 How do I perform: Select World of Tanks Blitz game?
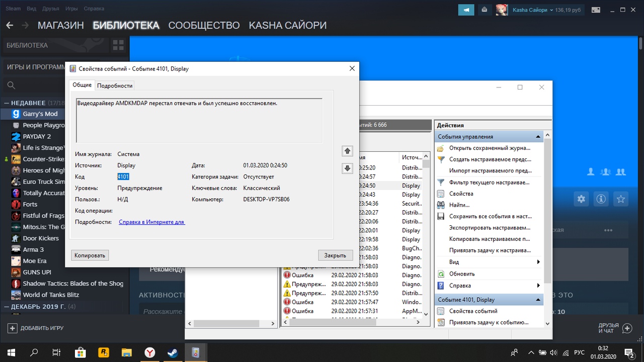click(51, 295)
